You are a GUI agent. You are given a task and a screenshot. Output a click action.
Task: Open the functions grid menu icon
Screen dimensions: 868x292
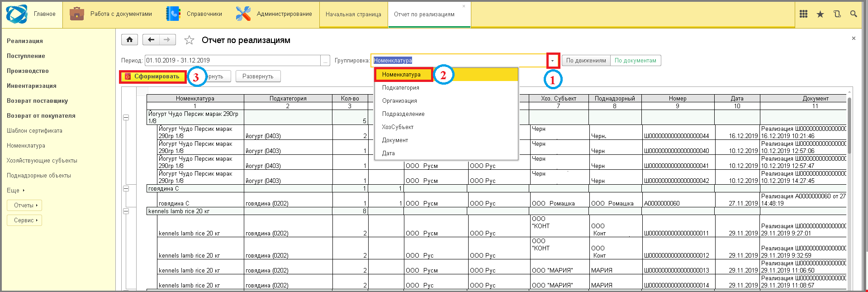(x=803, y=14)
